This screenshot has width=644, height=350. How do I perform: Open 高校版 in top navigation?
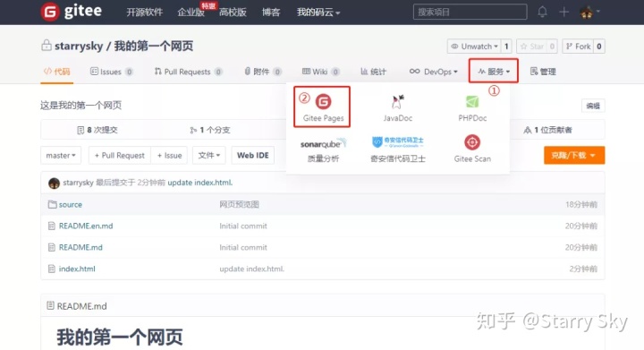click(x=233, y=13)
